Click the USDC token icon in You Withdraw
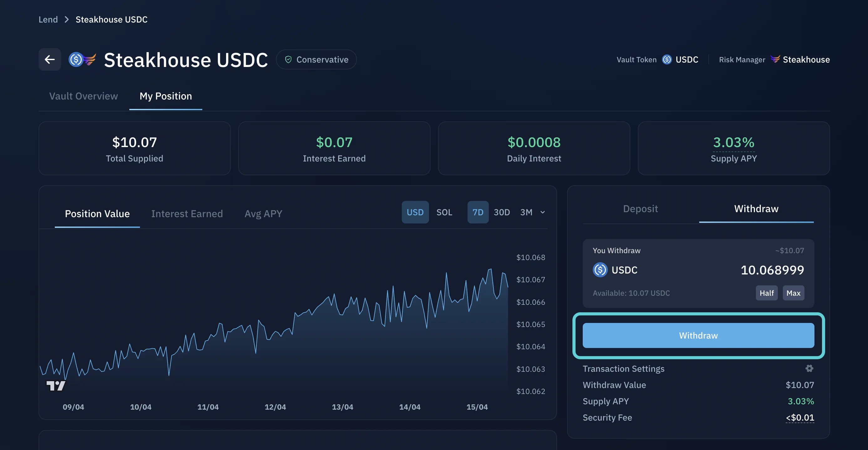This screenshot has height=450, width=868. pyautogui.click(x=600, y=270)
